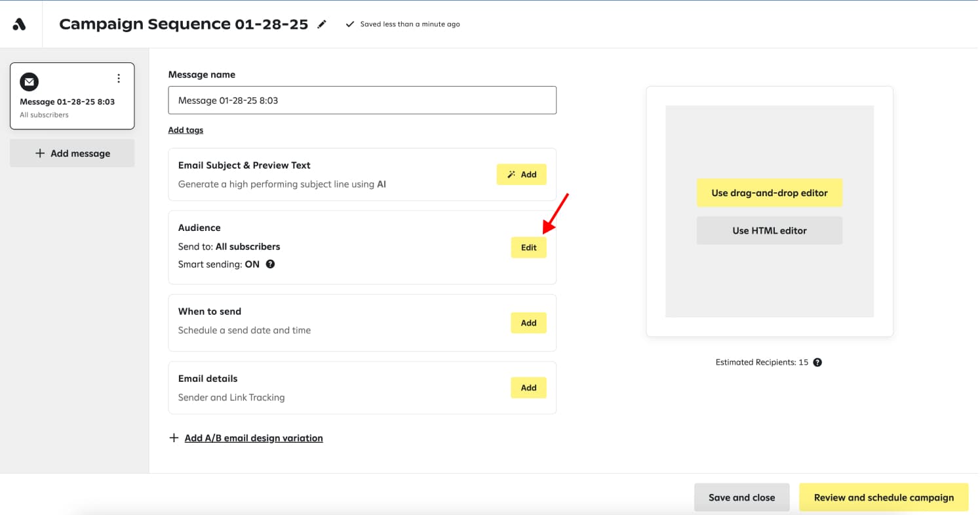
Task: Add Email details sender and tracking
Action: coord(528,388)
